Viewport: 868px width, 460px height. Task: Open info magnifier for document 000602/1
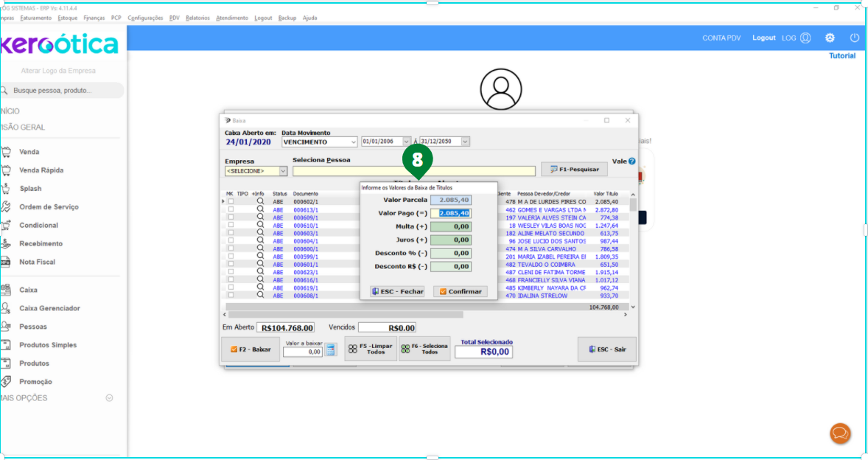click(x=260, y=202)
